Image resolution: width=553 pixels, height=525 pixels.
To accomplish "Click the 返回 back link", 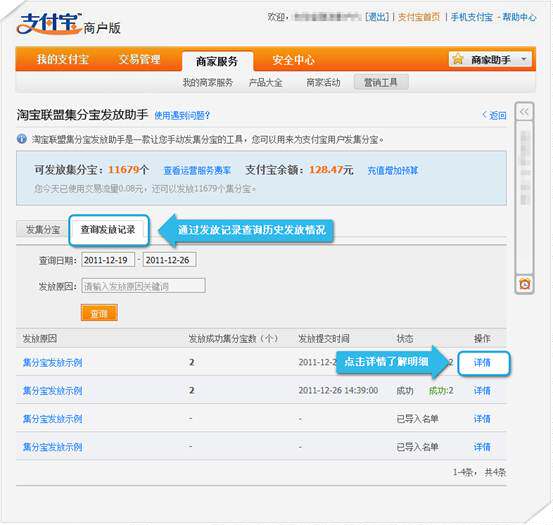I will 494,115.
